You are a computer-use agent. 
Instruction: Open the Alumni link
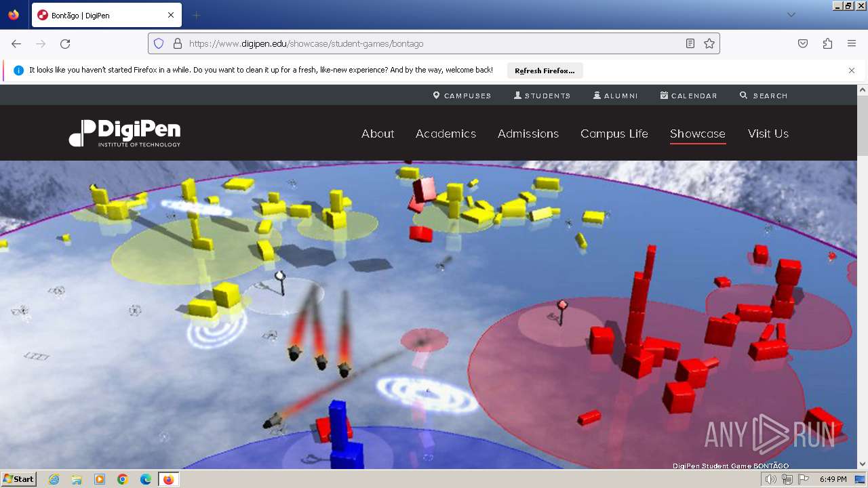point(616,96)
